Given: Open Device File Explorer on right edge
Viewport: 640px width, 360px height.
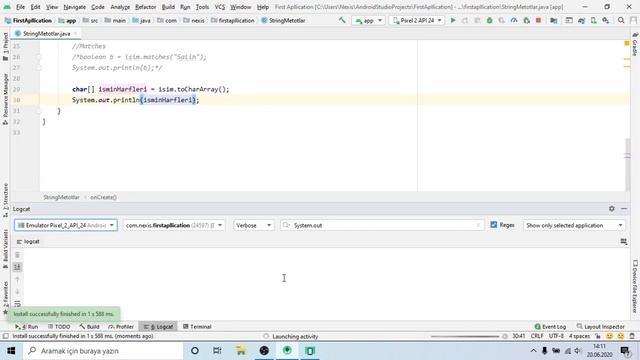Looking at the screenshot, I should point(635,287).
